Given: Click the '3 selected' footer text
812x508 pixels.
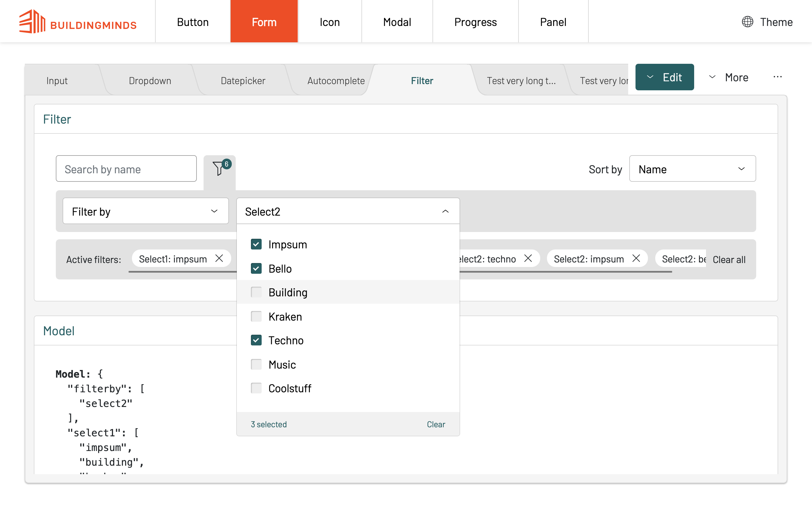Looking at the screenshot, I should (x=269, y=424).
